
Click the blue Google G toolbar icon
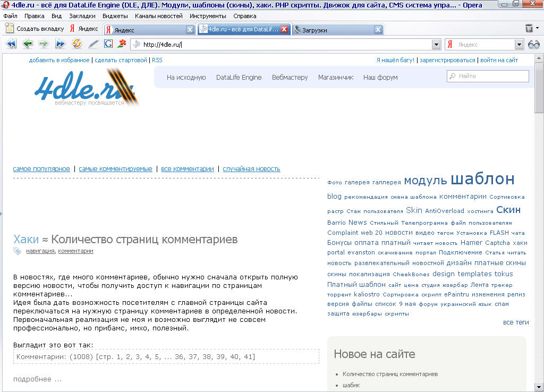[108, 44]
